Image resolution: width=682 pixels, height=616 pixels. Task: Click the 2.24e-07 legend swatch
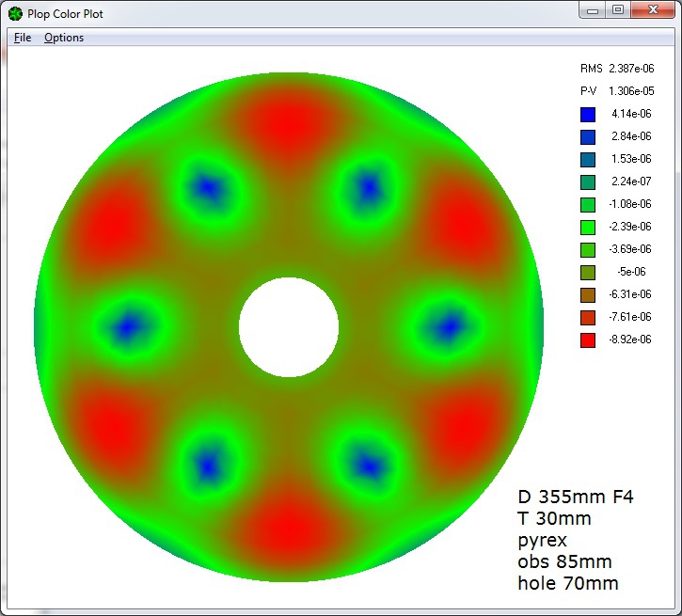(588, 182)
